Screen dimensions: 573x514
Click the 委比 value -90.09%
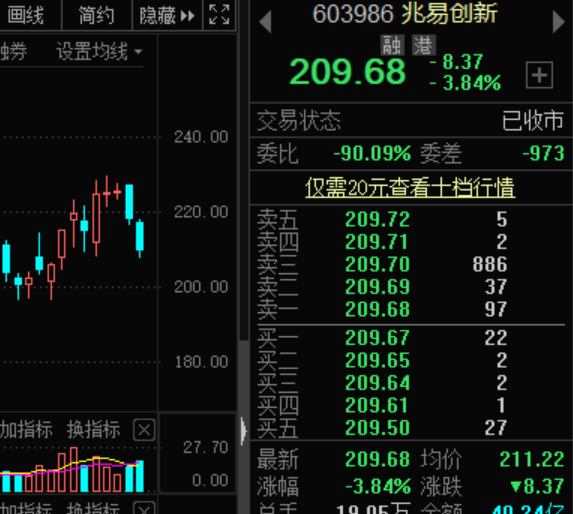pyautogui.click(x=373, y=153)
